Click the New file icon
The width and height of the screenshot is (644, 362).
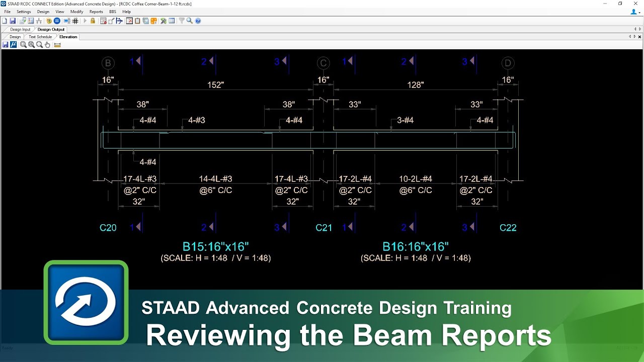tap(5, 21)
